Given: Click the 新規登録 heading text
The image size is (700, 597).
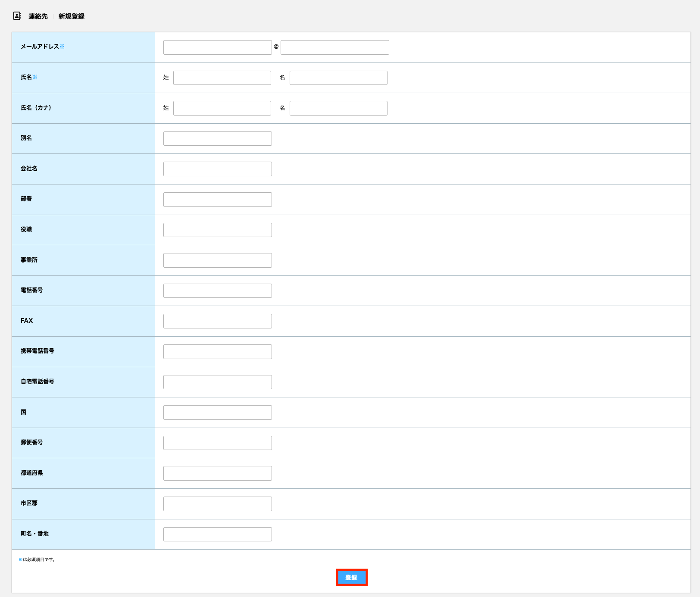Looking at the screenshot, I should [x=72, y=16].
